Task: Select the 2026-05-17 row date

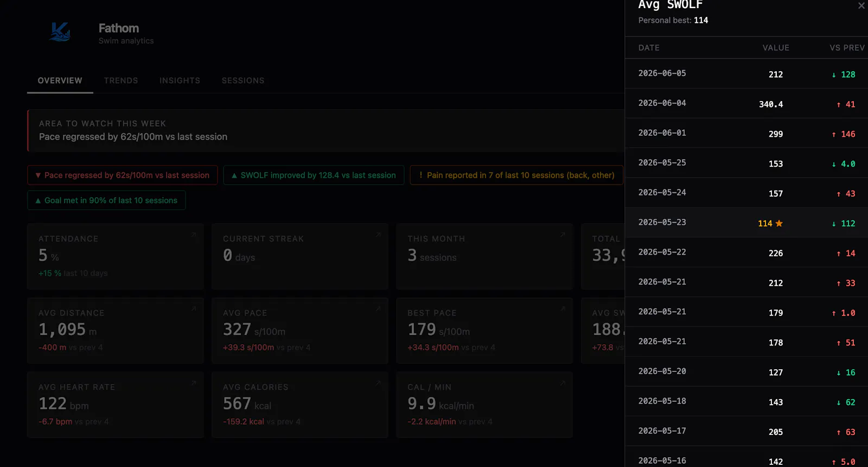Action: (x=662, y=431)
